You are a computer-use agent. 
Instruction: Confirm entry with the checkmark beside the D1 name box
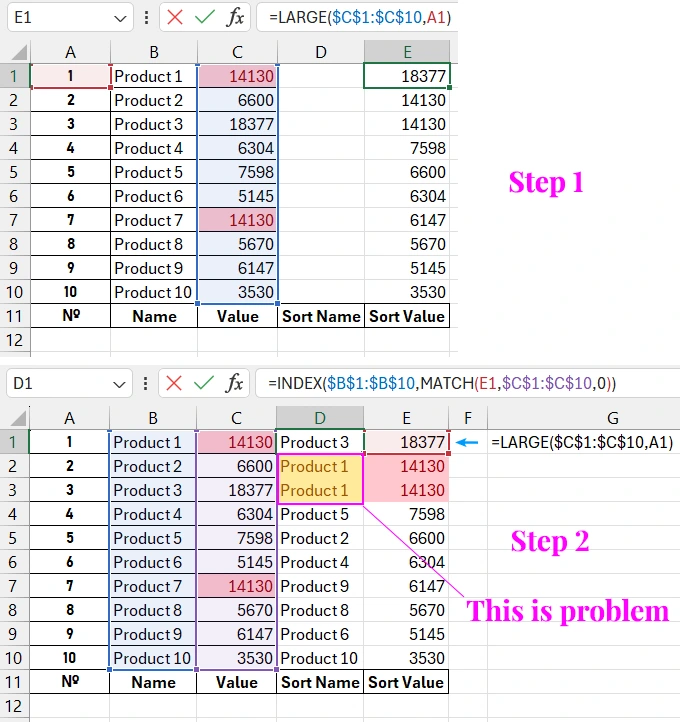click(x=204, y=383)
